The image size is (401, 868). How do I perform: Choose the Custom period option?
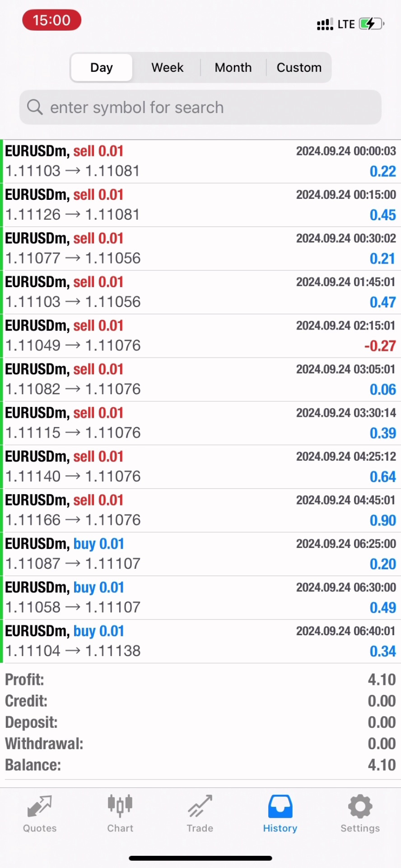pyautogui.click(x=299, y=68)
